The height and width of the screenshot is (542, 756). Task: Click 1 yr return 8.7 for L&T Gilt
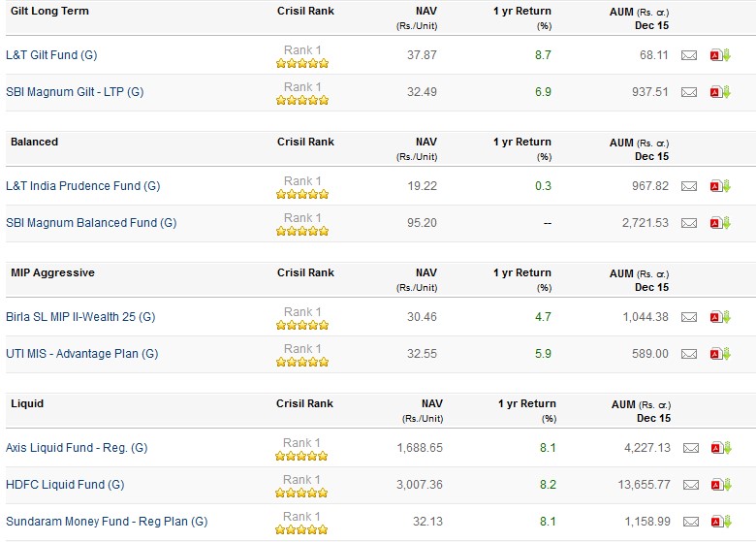[x=543, y=55]
